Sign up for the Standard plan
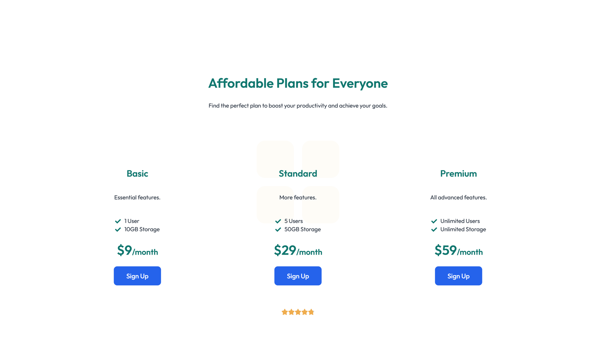 pos(298,276)
